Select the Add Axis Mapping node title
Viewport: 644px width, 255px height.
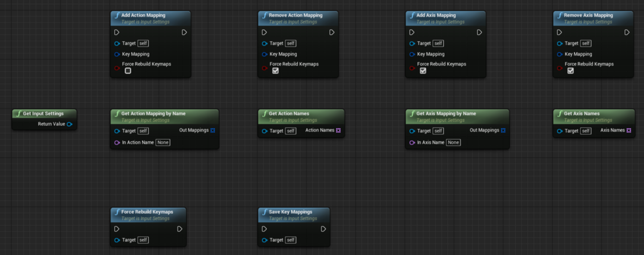tap(437, 15)
